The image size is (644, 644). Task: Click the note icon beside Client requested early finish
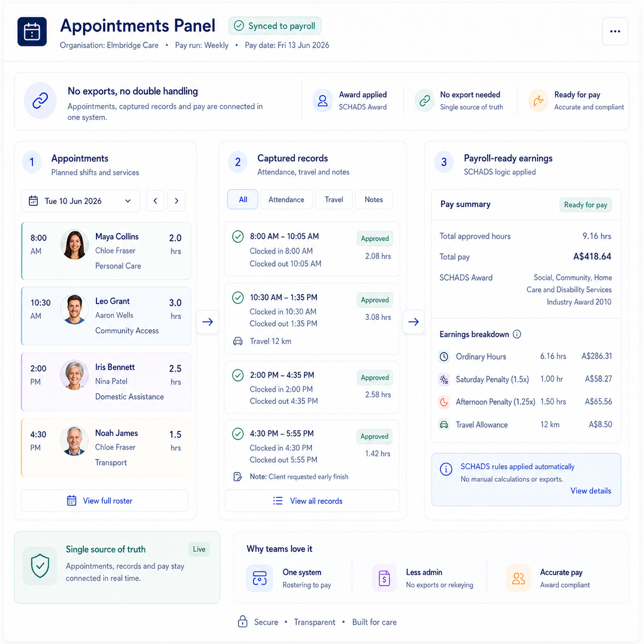238,477
